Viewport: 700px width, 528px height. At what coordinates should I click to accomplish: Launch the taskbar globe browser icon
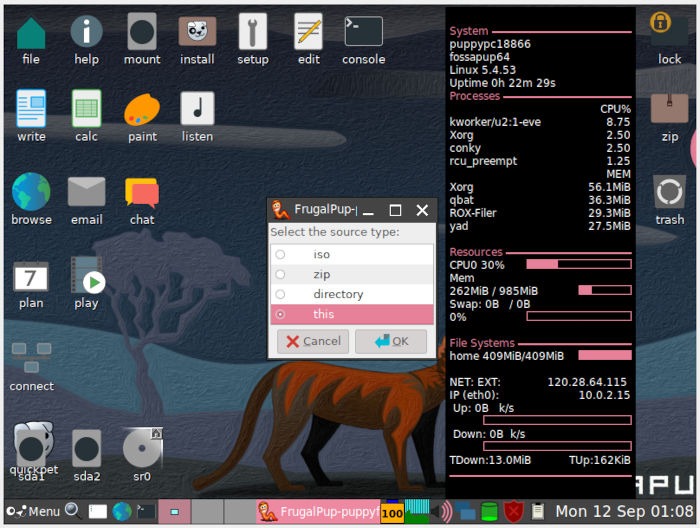(122, 511)
